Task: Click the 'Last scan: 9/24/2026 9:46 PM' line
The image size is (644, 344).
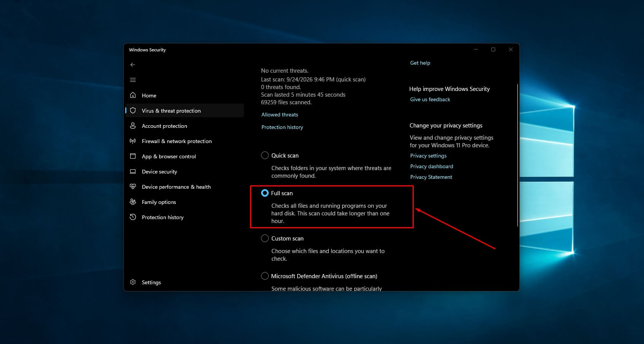Action: pyautogui.click(x=313, y=80)
